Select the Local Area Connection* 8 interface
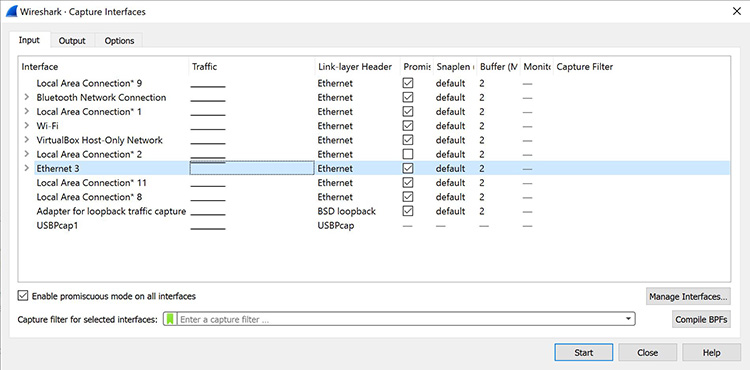The width and height of the screenshot is (750, 370). (89, 197)
